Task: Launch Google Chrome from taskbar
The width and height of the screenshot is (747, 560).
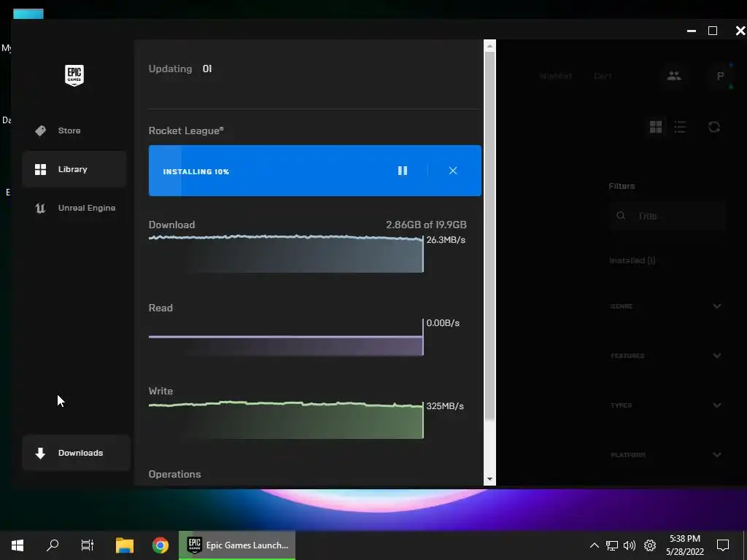Action: click(x=160, y=545)
